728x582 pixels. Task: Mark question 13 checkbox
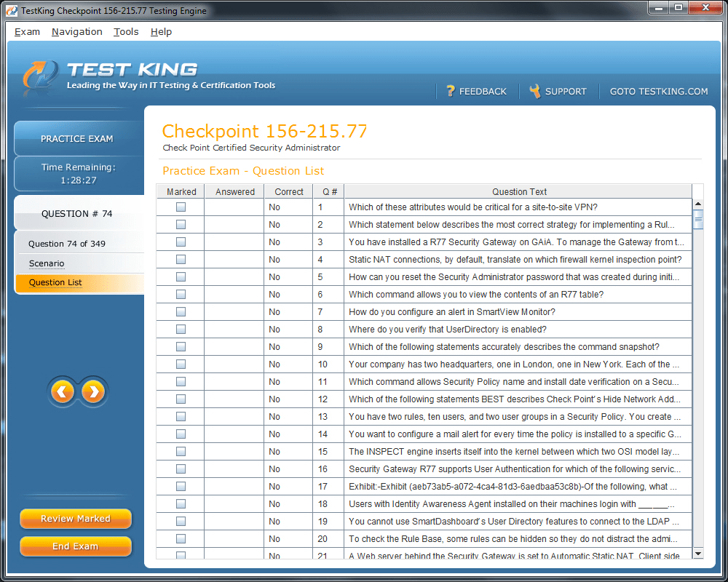click(x=181, y=417)
